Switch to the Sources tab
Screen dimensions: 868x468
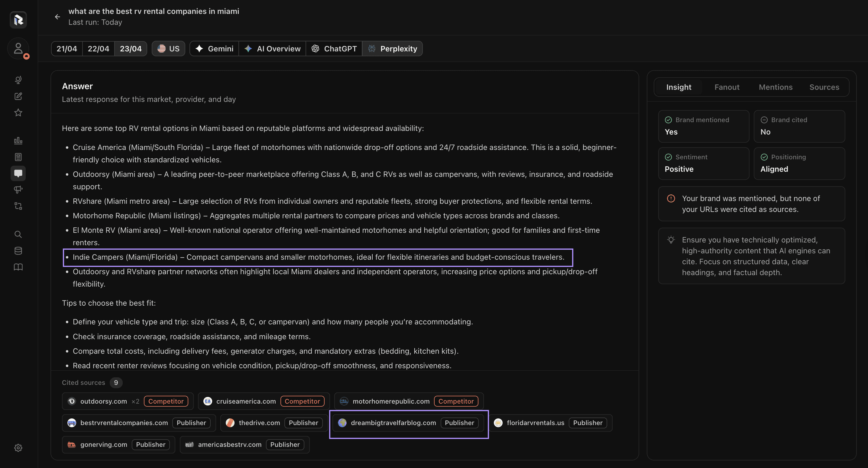click(824, 87)
